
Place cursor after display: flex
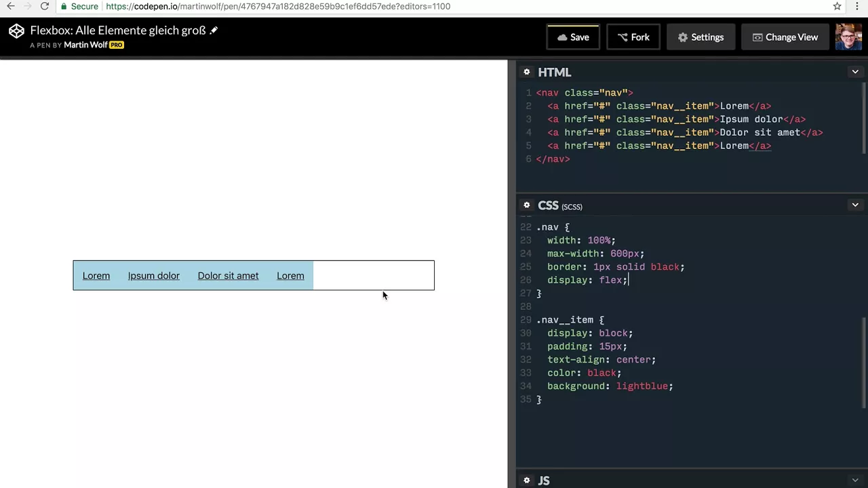coord(629,280)
